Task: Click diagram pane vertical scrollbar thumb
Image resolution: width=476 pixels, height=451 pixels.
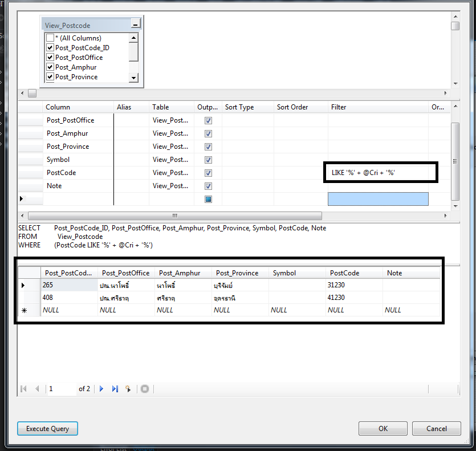Action: (x=455, y=26)
